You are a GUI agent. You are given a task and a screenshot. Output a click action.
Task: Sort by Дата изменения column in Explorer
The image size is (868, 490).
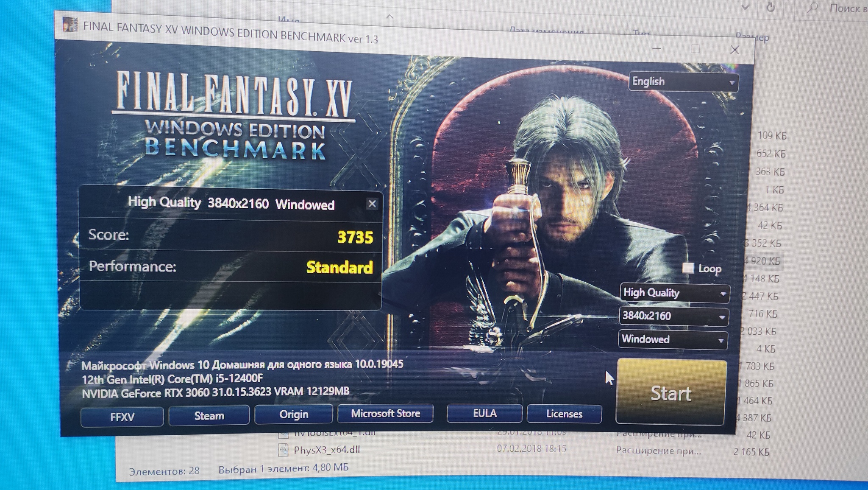[546, 31]
